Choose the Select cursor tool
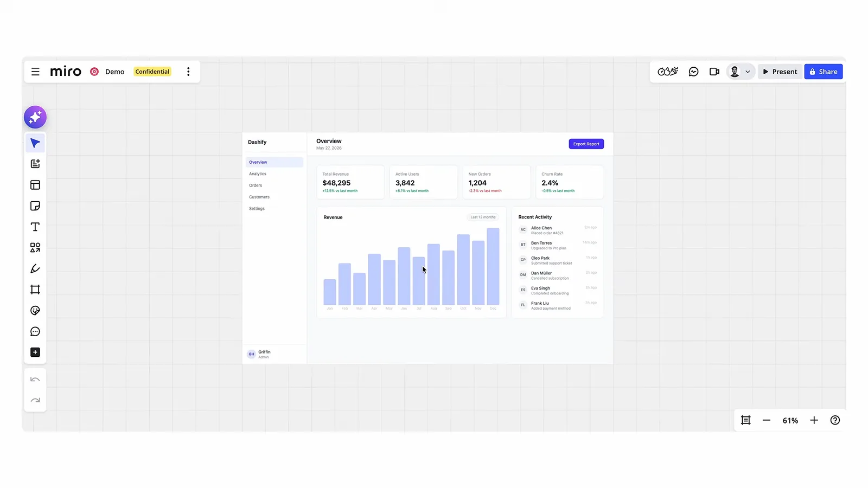 [x=35, y=143]
